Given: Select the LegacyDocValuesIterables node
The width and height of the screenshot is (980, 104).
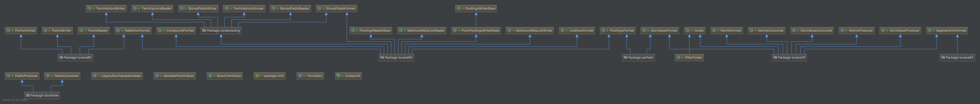Looking at the screenshot, I should pyautogui.click(x=117, y=76).
